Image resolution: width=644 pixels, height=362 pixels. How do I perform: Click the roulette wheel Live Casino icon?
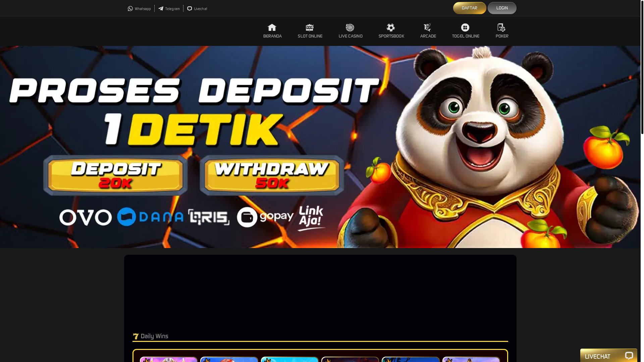(x=350, y=27)
